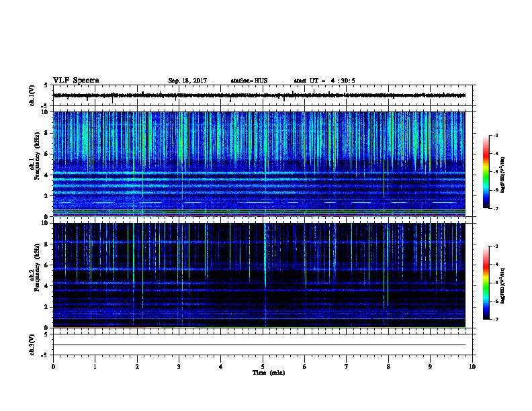Click the "-7" tick on ch.1 colorbar
The image size is (532, 411).
pos(495,208)
